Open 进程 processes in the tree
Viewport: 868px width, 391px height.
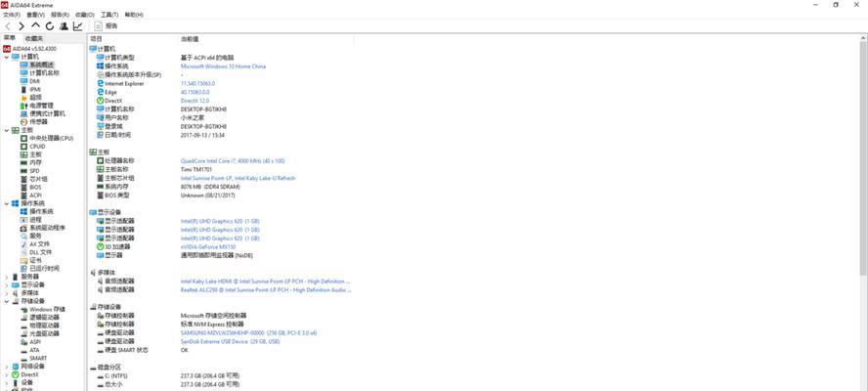(x=35, y=219)
